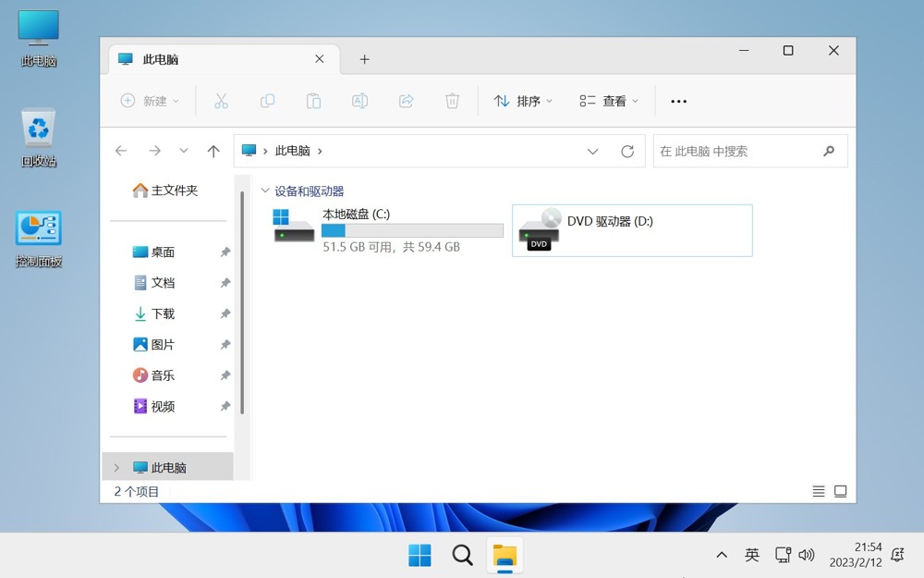Click the Share icon in toolbar
This screenshot has height=578, width=924.
click(406, 101)
